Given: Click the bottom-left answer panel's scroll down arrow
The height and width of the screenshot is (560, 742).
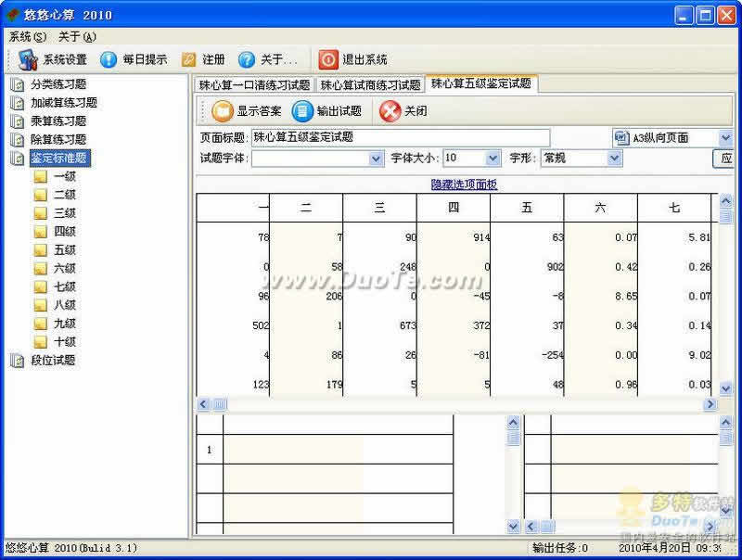Looking at the screenshot, I should pyautogui.click(x=514, y=526).
